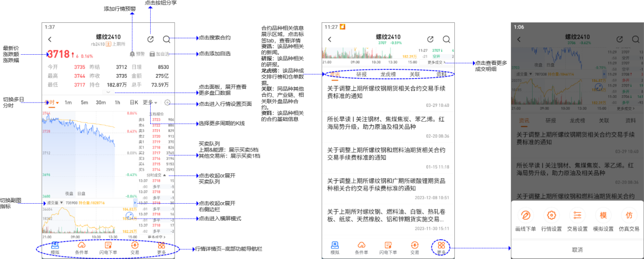Click the 螺纹2410 title on the left screen

click(108, 36)
